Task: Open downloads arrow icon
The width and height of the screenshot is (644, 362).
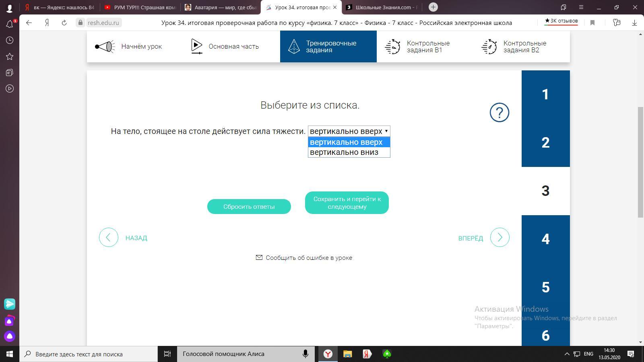Action: pos(634,23)
